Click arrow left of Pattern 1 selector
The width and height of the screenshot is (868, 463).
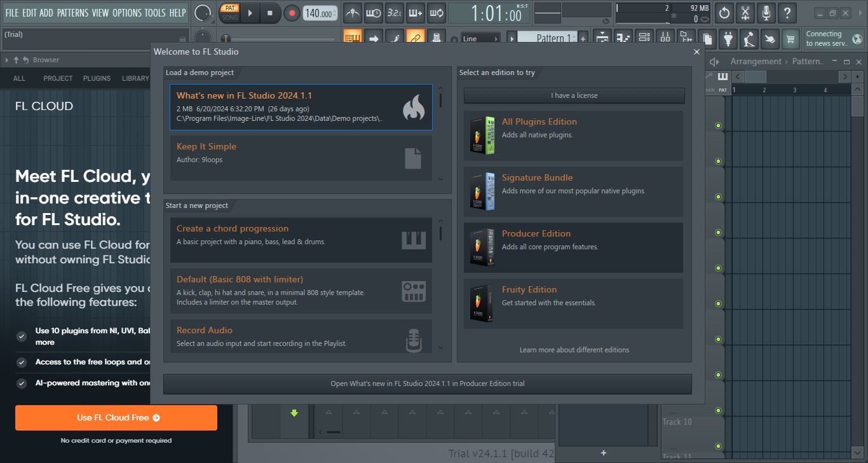tap(512, 39)
